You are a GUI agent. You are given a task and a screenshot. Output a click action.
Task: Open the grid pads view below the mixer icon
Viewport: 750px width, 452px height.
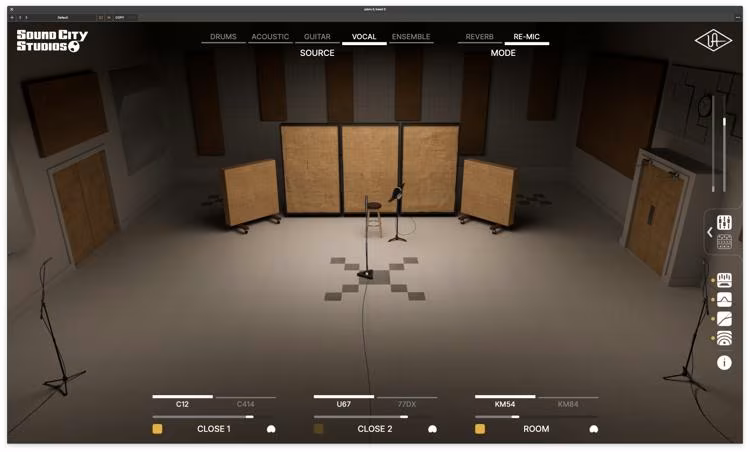pos(724,242)
